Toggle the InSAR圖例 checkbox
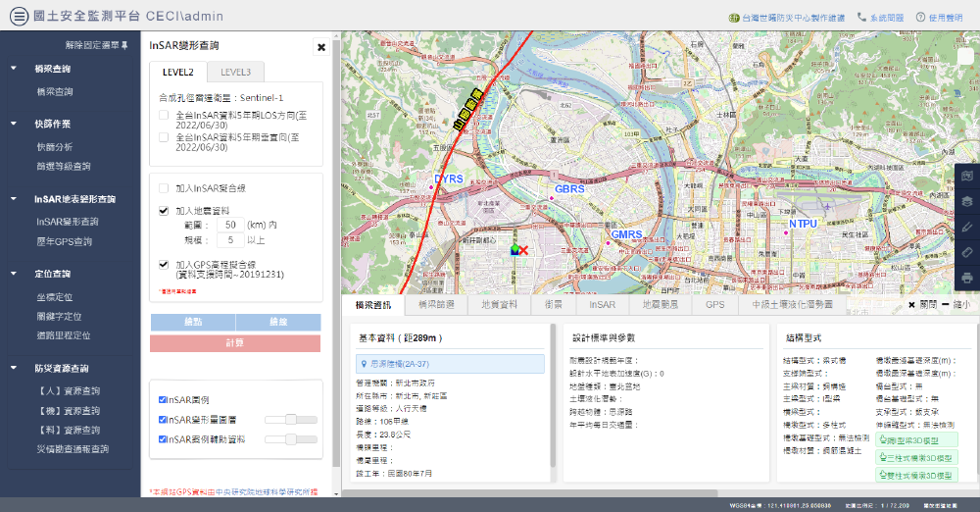980x512 pixels. [x=163, y=400]
